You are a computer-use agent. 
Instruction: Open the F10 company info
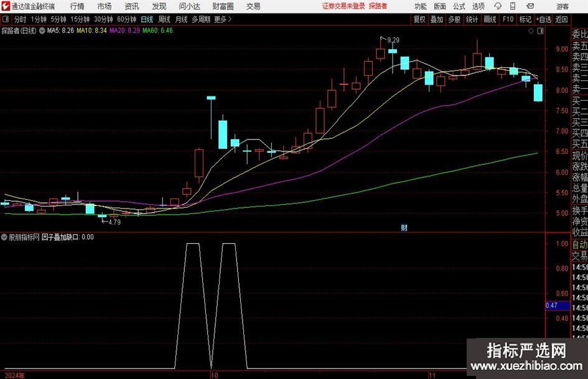coord(508,19)
